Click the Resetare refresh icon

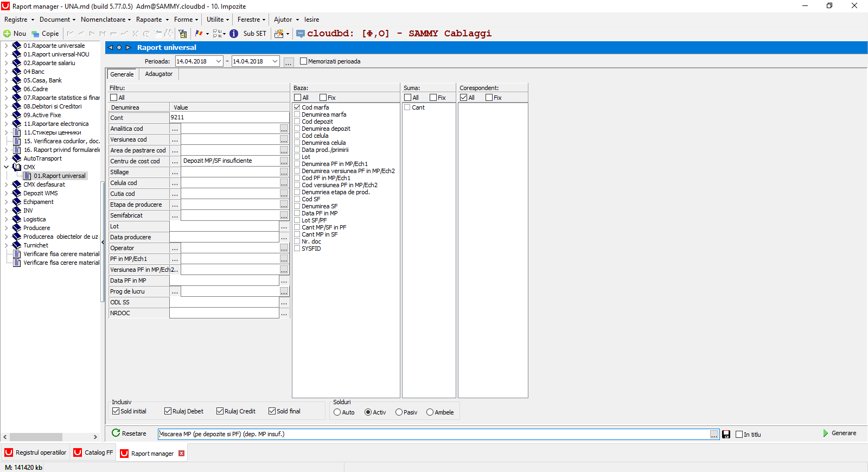(x=116, y=433)
